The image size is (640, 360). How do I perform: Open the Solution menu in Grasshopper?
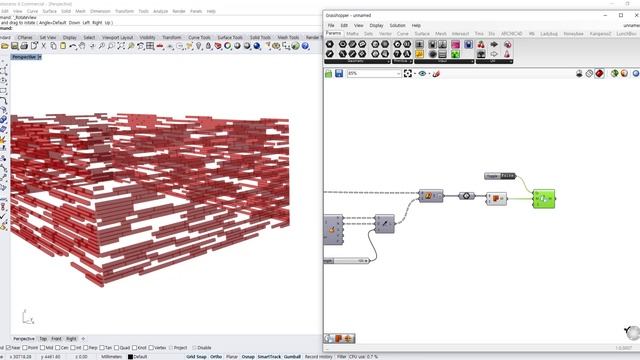pos(397,25)
